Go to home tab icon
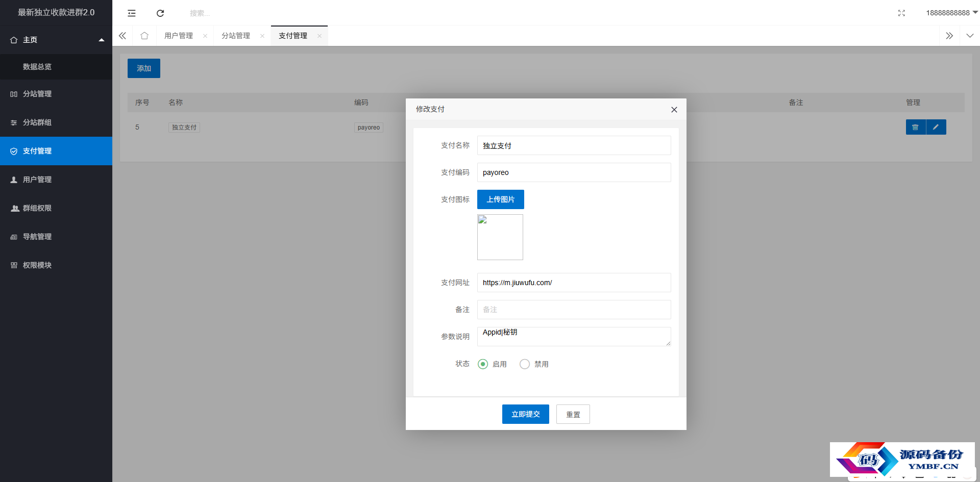Image resolution: width=980 pixels, height=482 pixels. (144, 36)
